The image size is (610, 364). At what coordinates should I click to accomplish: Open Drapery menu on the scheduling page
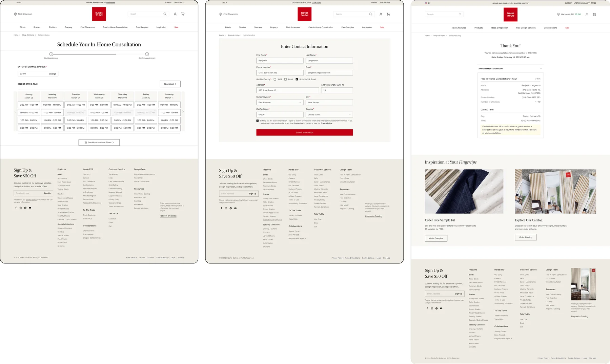(68, 27)
